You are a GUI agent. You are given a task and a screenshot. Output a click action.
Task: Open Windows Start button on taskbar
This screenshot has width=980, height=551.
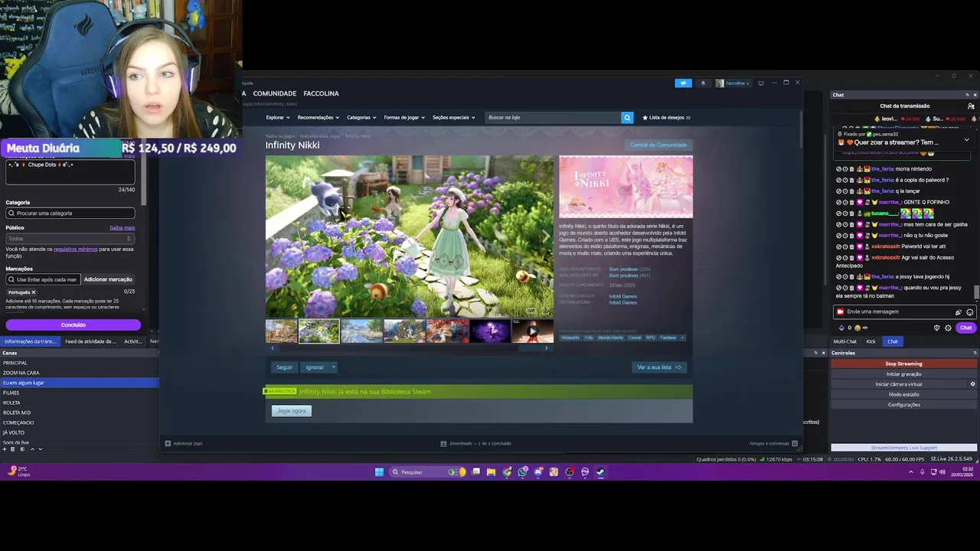[x=379, y=472]
